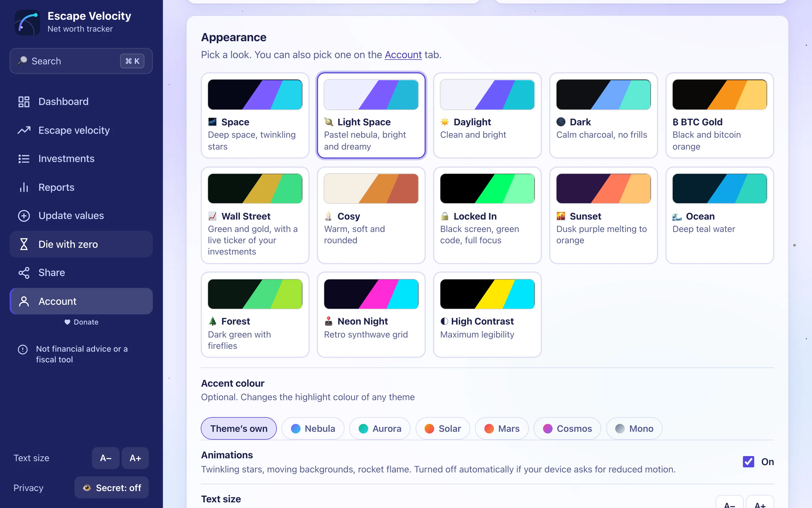Click the Daylight sun icon
The image size is (812, 508).
(x=445, y=122)
